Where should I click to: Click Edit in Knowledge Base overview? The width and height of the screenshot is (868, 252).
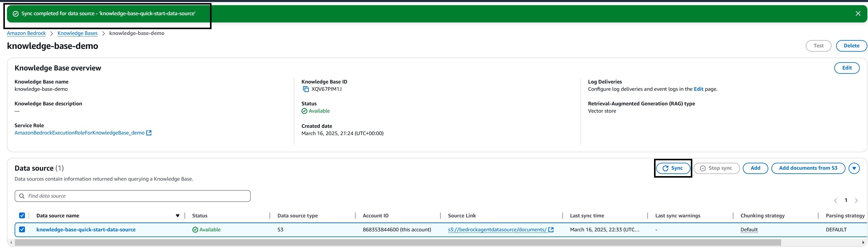click(847, 68)
